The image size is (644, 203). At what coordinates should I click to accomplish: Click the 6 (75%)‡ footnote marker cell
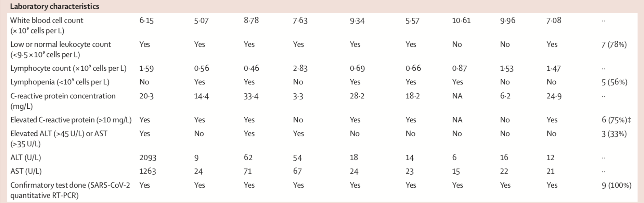(x=616, y=120)
